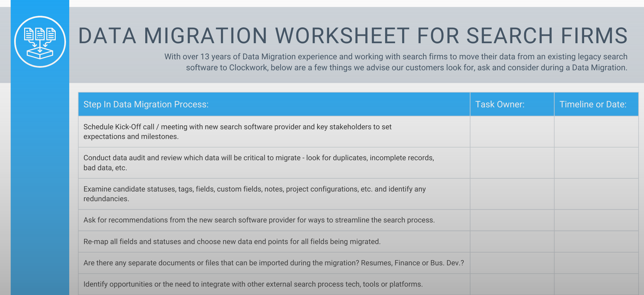The image size is (644, 295).
Task: Click the 'Conduct data audit' step text
Action: point(259,163)
